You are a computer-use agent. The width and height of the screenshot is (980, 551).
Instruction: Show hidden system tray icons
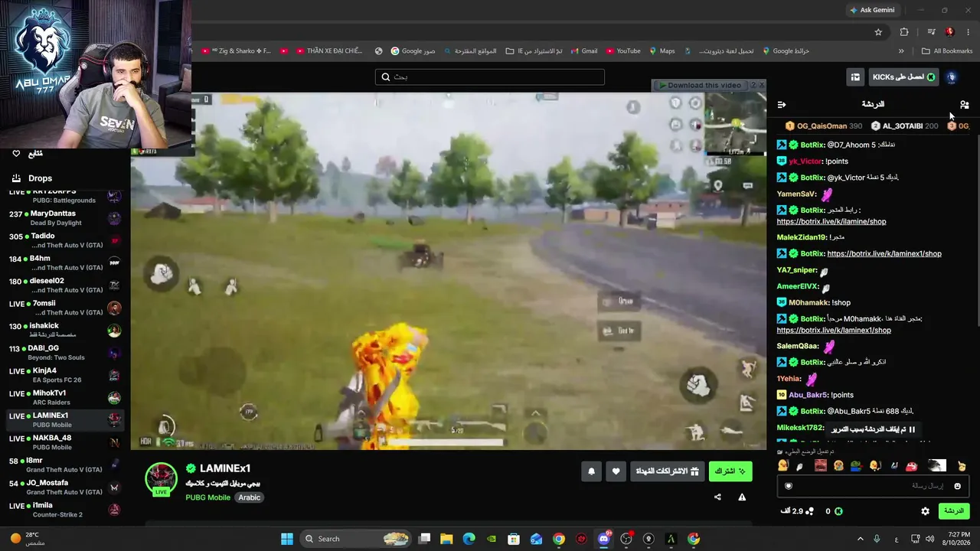[860, 539]
